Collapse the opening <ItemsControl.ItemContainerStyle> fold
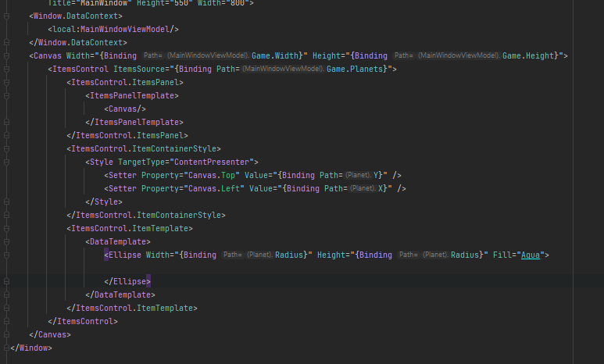The height and width of the screenshot is (364, 604). 6,149
